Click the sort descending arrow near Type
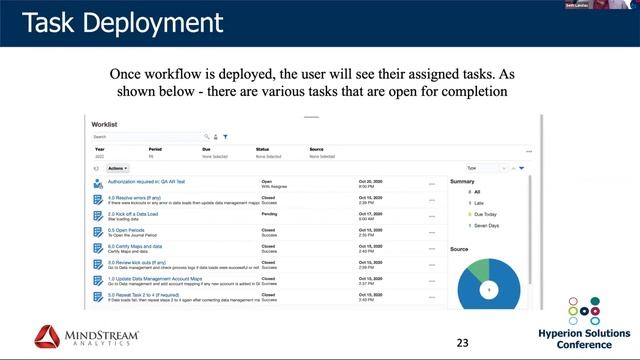640x360 pixels. click(522, 168)
